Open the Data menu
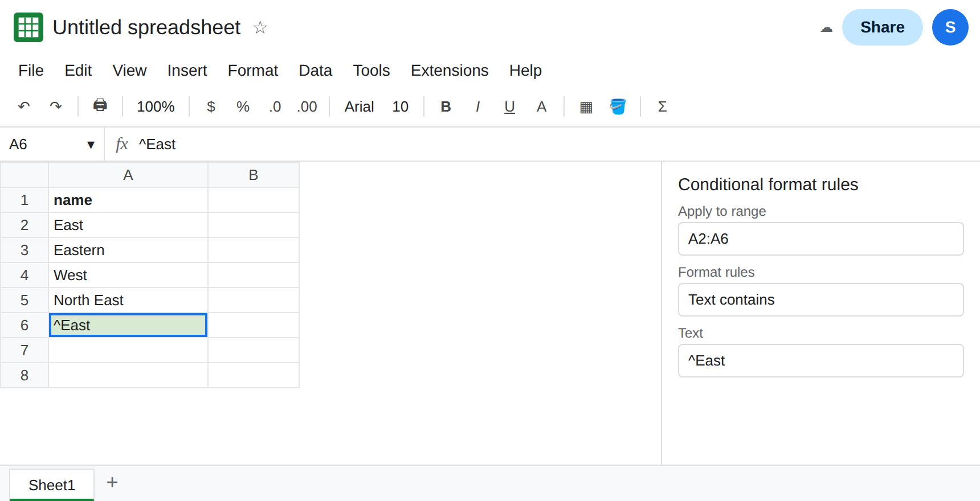This screenshot has height=501, width=980. tap(315, 70)
